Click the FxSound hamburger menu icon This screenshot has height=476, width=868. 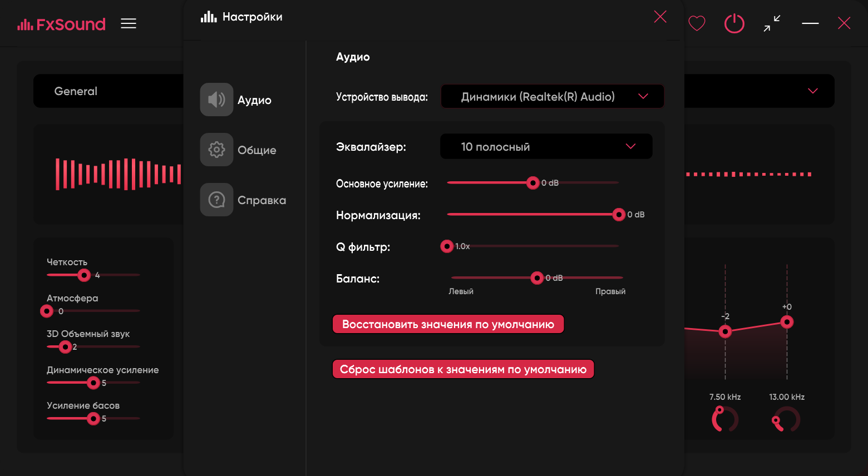[x=129, y=23]
